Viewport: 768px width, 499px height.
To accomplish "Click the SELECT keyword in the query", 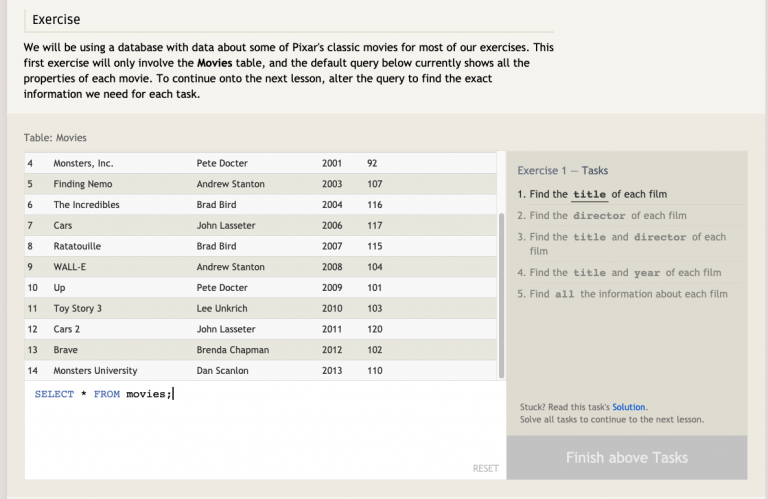I will (x=54, y=394).
